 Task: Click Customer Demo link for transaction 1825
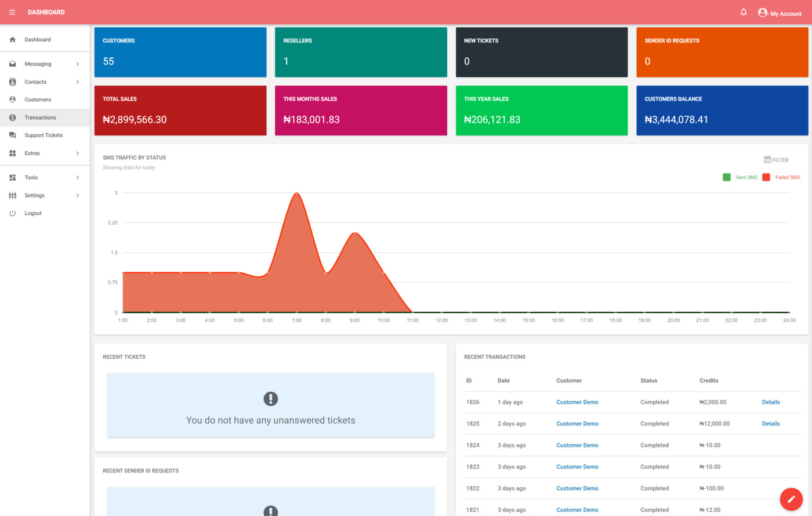click(577, 424)
